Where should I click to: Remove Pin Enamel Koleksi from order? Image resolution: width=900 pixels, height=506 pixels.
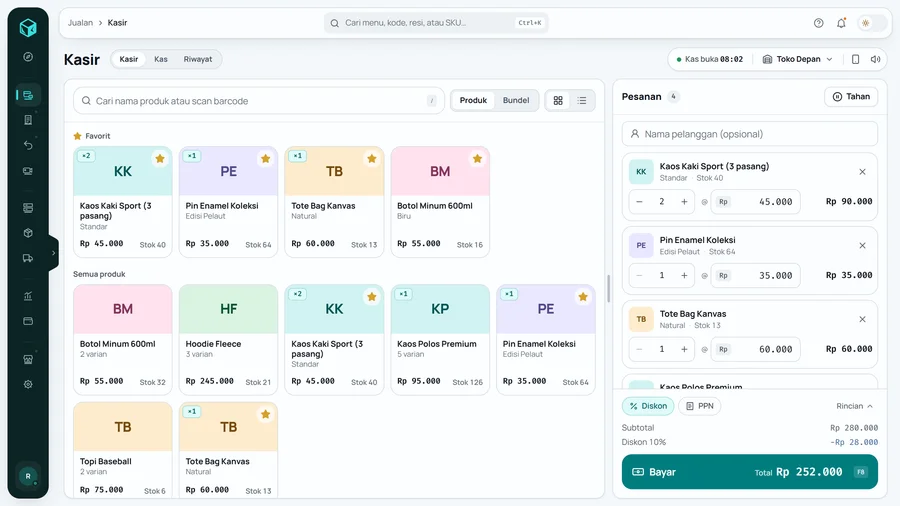click(862, 246)
